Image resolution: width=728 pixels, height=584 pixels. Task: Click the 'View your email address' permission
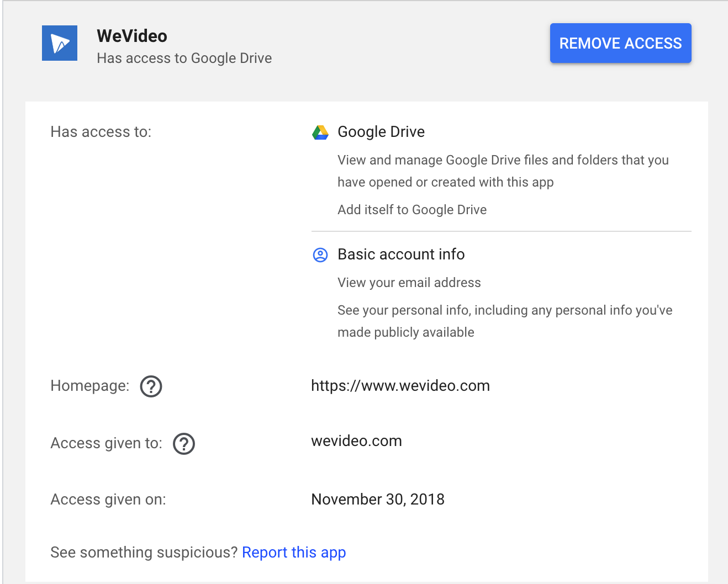[x=409, y=283]
